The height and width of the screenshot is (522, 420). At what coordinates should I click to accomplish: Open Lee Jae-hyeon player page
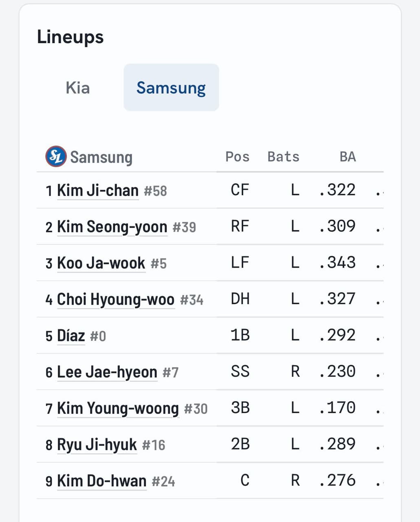click(107, 372)
